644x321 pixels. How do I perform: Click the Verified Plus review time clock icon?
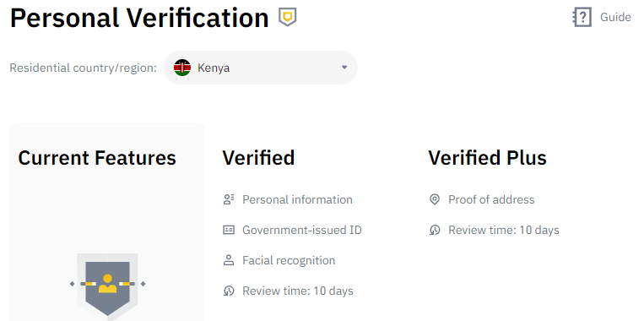[435, 230]
